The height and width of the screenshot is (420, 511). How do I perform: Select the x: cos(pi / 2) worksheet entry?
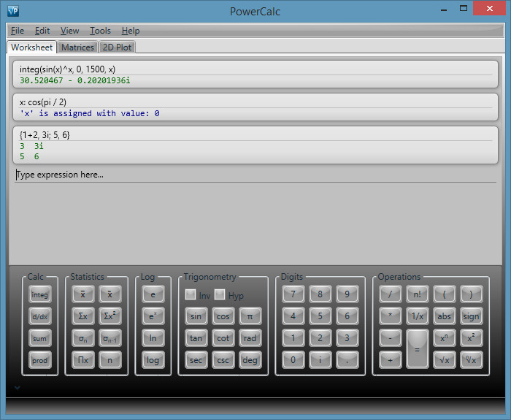point(255,107)
